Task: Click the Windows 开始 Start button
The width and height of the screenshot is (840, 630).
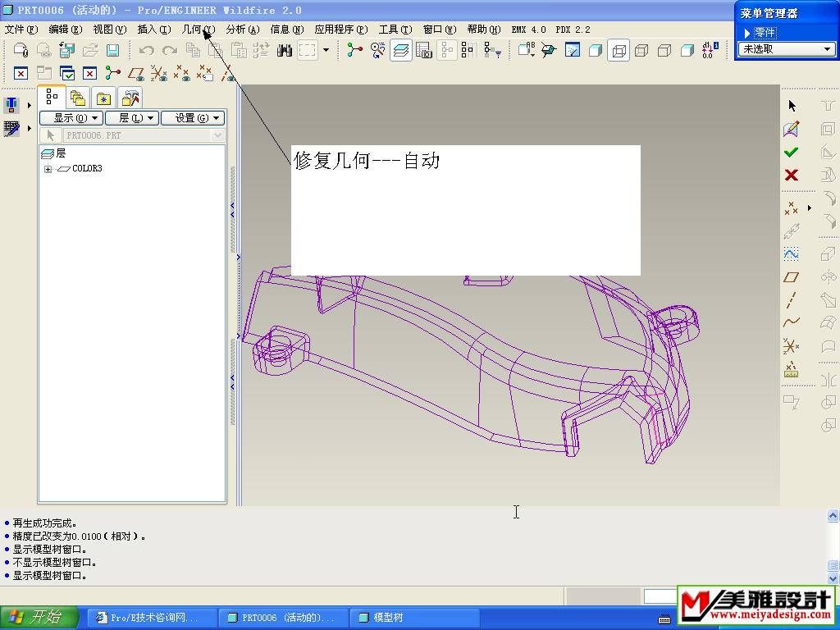Action: [x=39, y=617]
